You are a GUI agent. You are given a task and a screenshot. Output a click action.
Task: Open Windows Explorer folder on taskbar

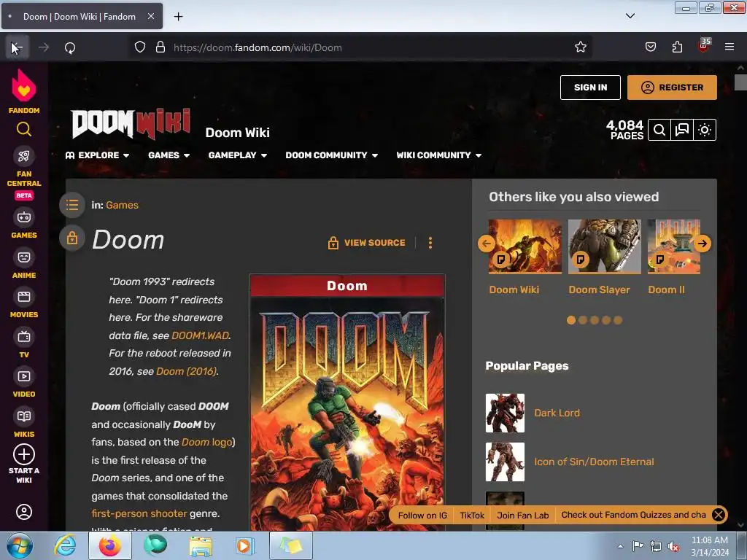point(201,545)
